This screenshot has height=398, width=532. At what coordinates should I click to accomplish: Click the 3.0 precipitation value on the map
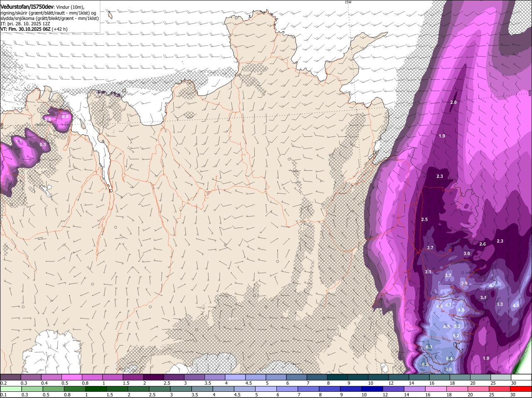467,253
